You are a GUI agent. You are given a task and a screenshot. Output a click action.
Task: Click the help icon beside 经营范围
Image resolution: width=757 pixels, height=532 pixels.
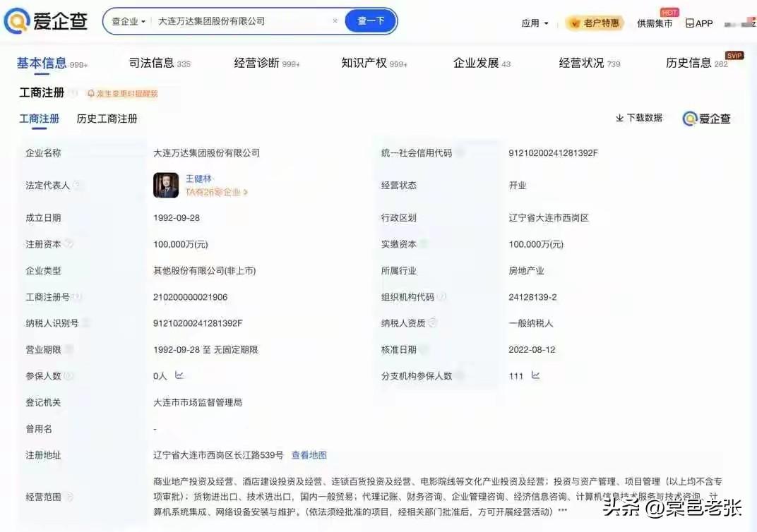pyautogui.click(x=68, y=497)
